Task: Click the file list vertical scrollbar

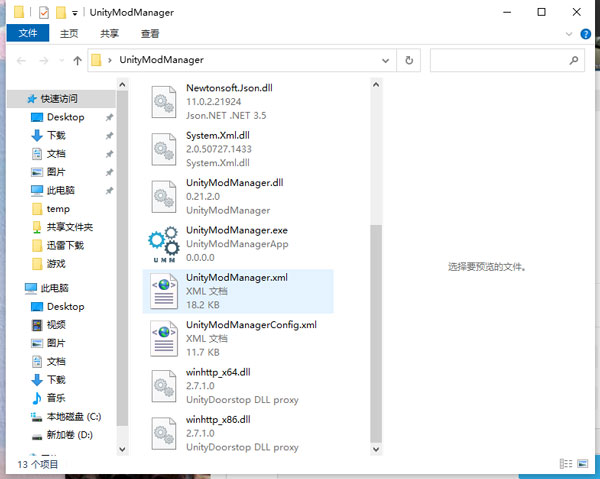Action: point(376,330)
